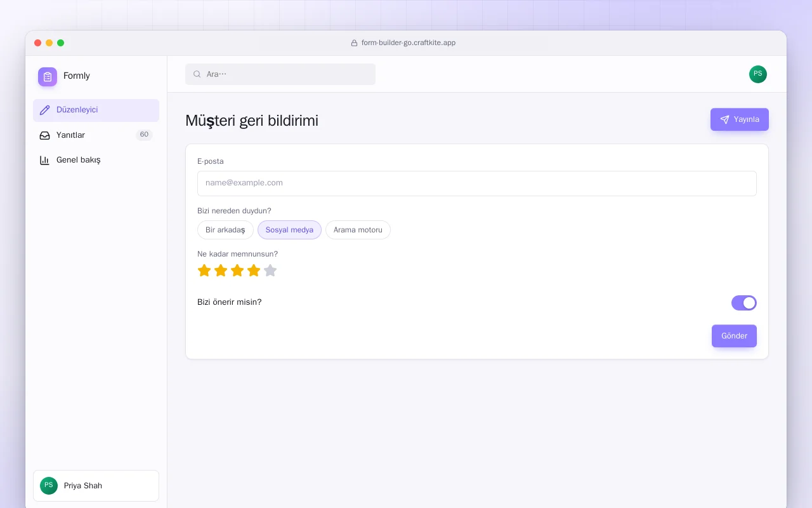
Task: Toggle off the Bizi önerir misin switch
Action: 744,303
